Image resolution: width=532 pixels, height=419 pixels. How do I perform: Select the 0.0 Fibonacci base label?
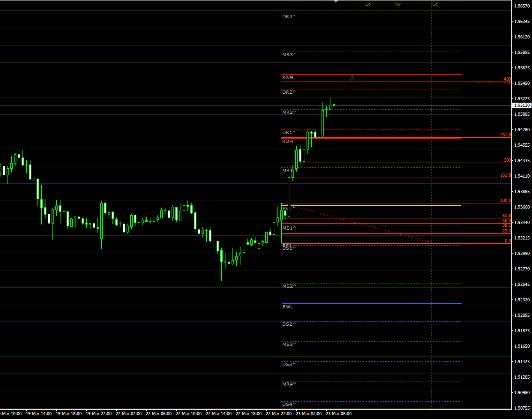click(508, 241)
